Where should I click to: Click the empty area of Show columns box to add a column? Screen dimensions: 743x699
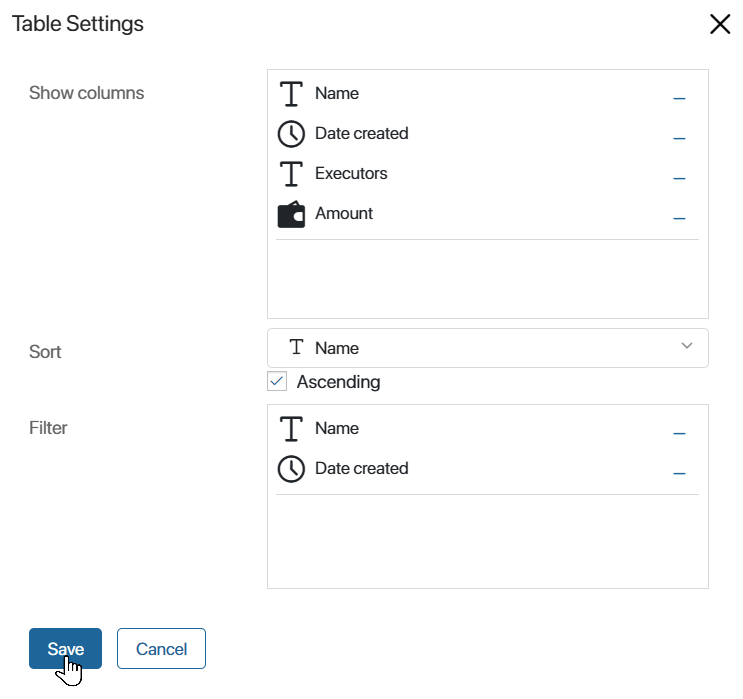(x=488, y=278)
